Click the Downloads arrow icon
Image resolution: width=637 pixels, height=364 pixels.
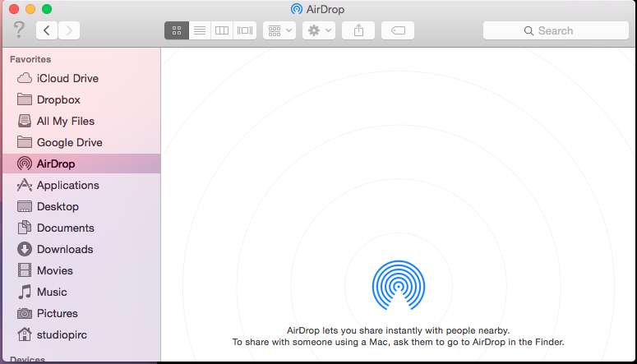click(25, 249)
